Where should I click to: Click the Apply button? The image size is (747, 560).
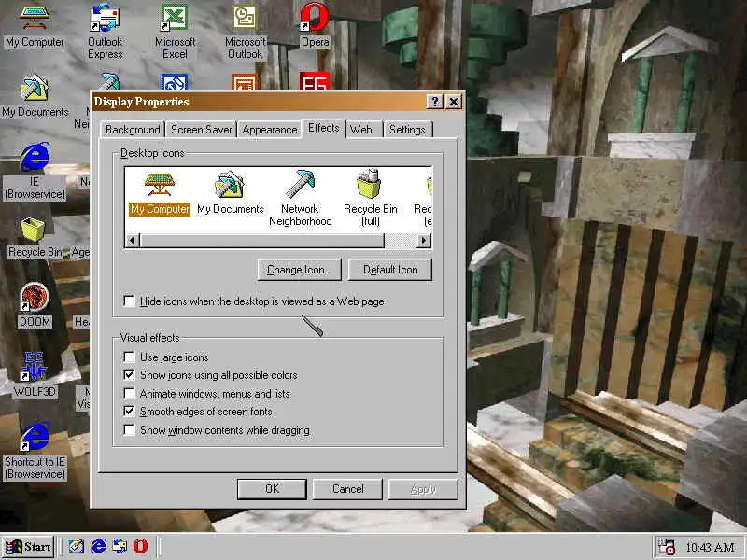423,489
